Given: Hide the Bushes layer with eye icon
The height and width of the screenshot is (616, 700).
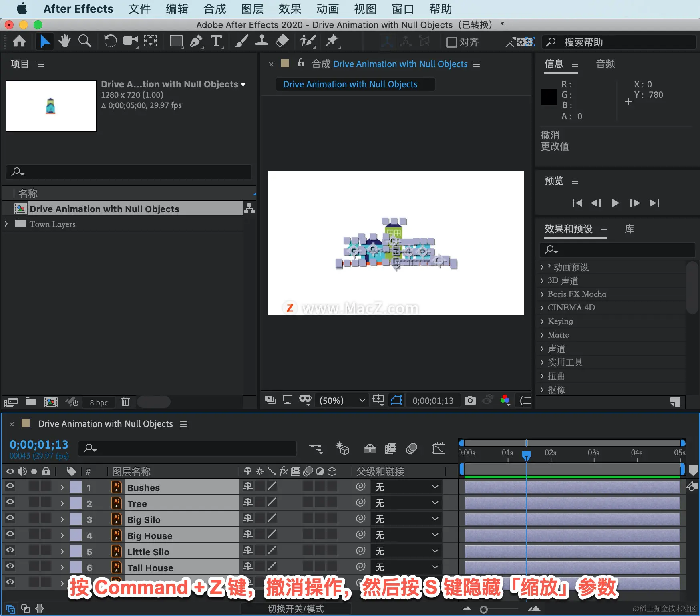Looking at the screenshot, I should point(10,486).
